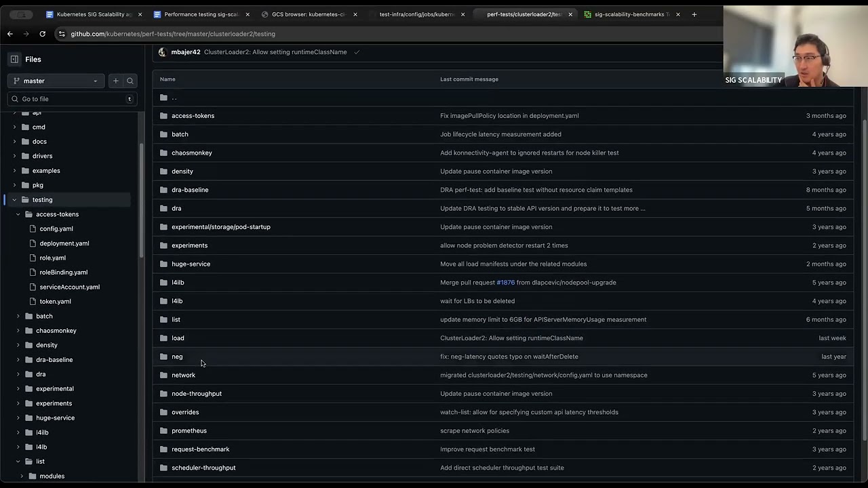Focus the Go to file input
Viewport: 868px width, 488px height.
72,99
